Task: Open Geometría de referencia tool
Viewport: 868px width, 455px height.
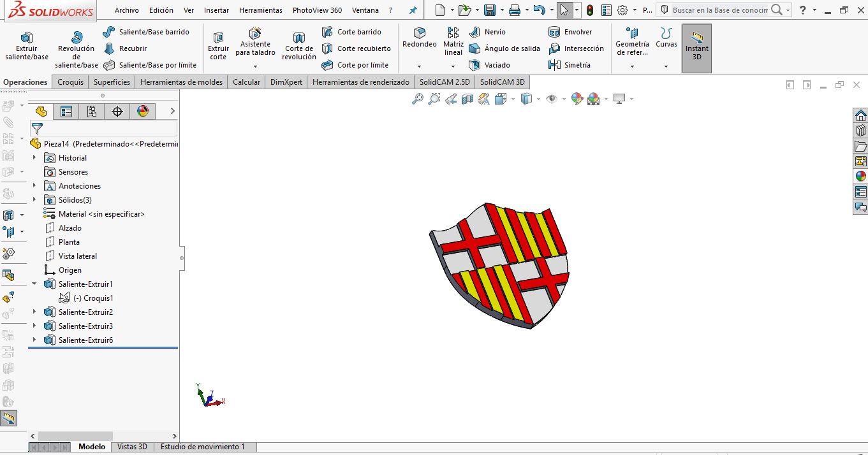Action: (x=632, y=42)
